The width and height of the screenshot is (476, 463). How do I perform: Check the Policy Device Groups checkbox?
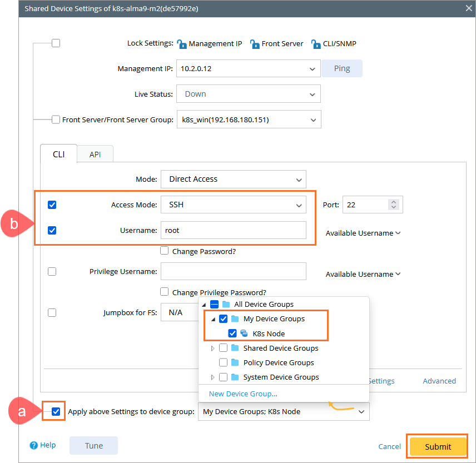tap(223, 362)
